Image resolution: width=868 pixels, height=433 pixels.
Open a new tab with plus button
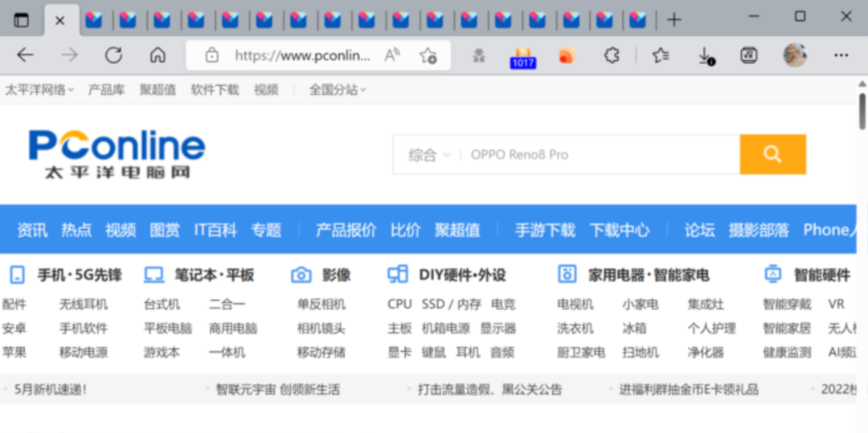point(674,20)
